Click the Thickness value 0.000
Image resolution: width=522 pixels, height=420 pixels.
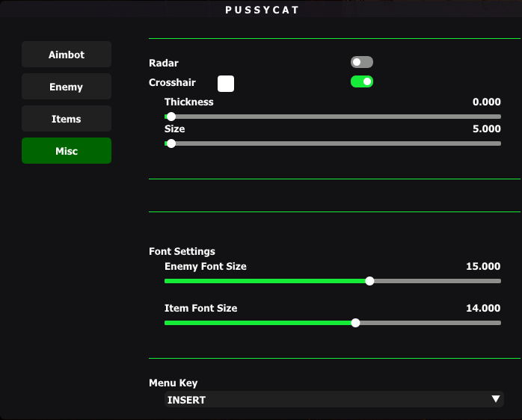tap(486, 102)
